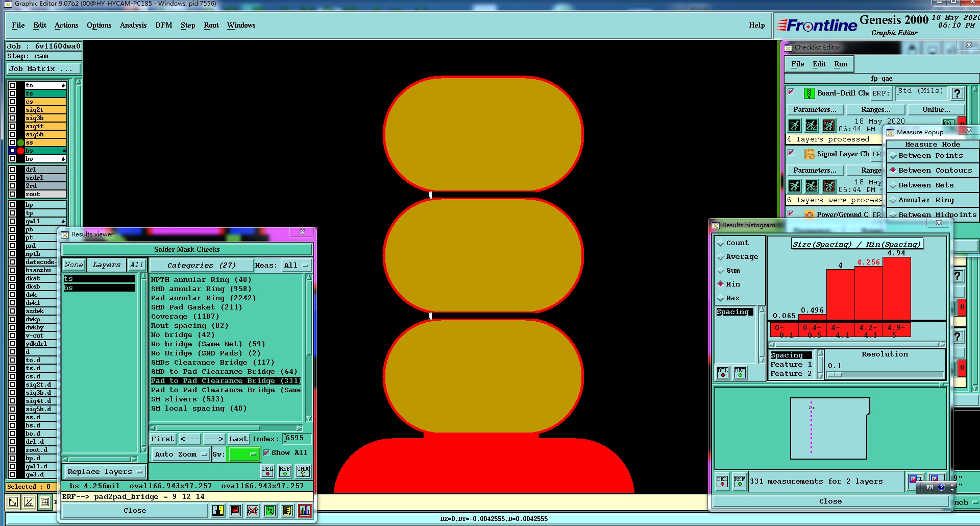Click the REF icon next to UNDO in Results viewer

tap(285, 471)
